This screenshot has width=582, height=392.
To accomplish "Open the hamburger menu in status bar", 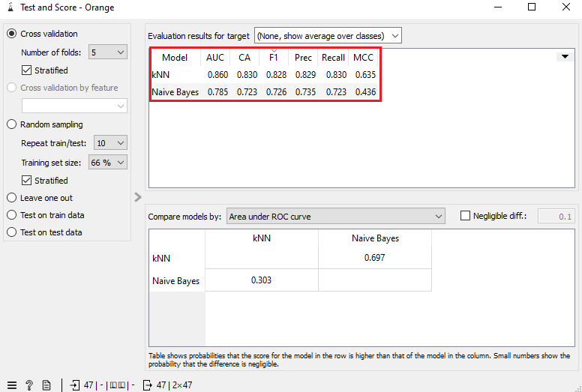I will tap(12, 385).
